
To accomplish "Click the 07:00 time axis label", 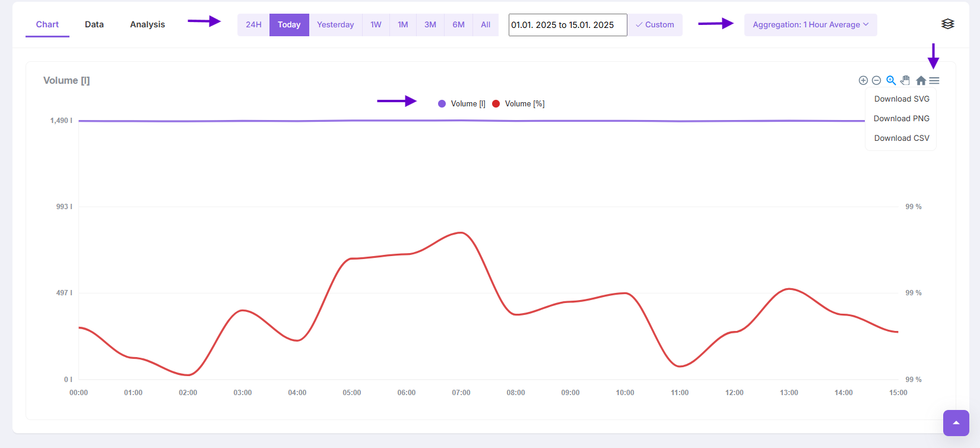I will tap(461, 393).
